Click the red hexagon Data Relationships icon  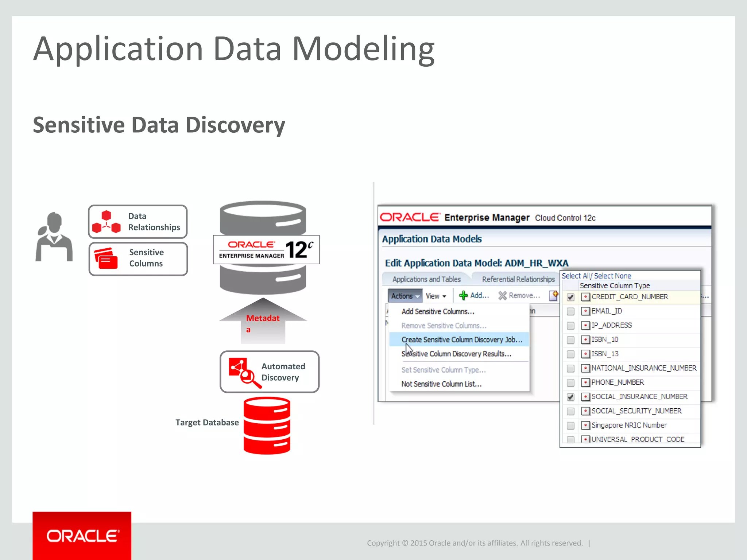(x=106, y=222)
